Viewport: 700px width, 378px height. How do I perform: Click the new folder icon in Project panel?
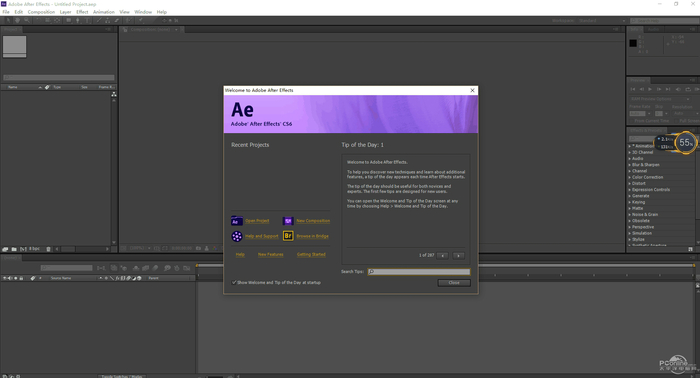[x=14, y=249]
